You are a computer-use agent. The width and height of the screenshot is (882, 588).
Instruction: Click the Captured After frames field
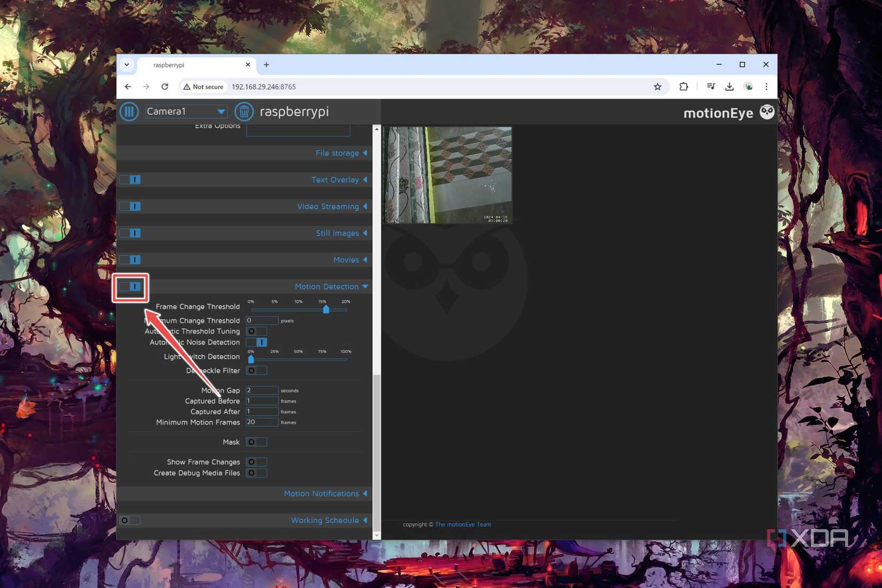[262, 412]
